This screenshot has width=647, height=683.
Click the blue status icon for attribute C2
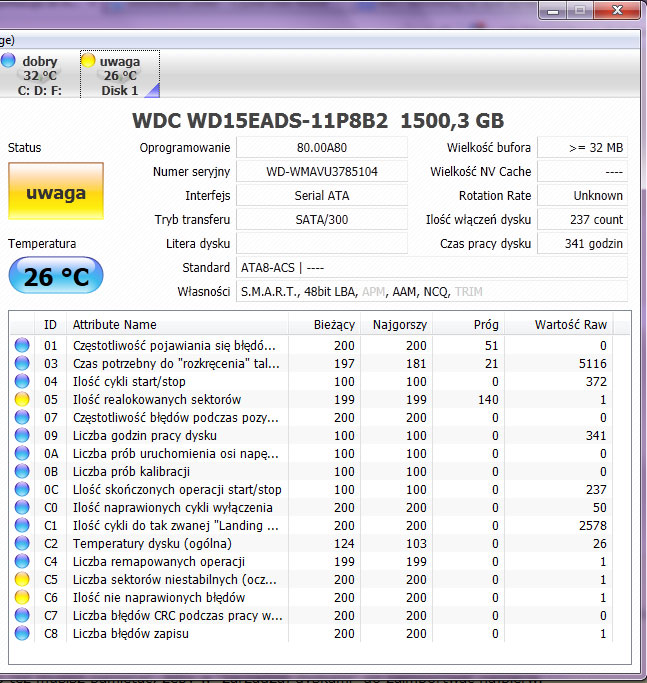pyautogui.click(x=22, y=544)
